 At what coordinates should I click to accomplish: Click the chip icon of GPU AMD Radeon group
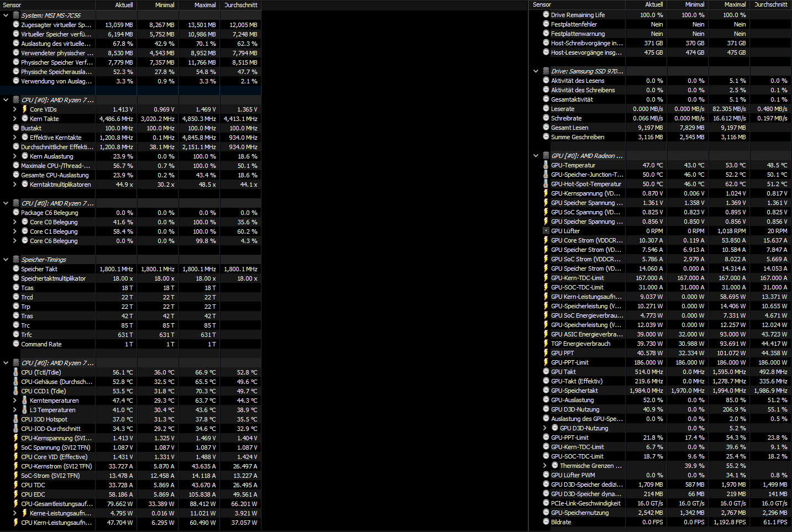point(546,156)
